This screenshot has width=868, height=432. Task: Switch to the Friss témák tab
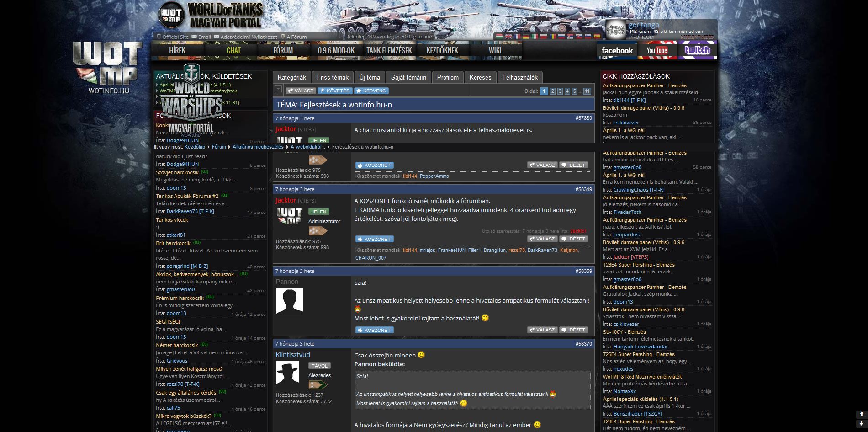point(333,77)
